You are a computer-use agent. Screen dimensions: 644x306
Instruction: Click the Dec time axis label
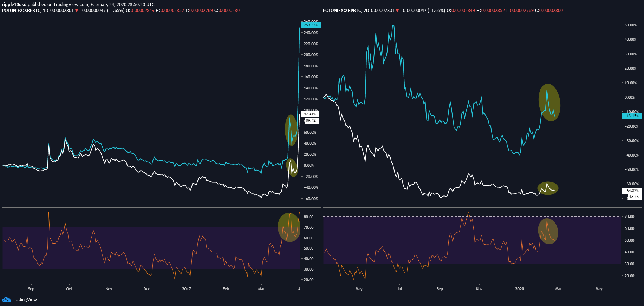pyautogui.click(x=147, y=289)
